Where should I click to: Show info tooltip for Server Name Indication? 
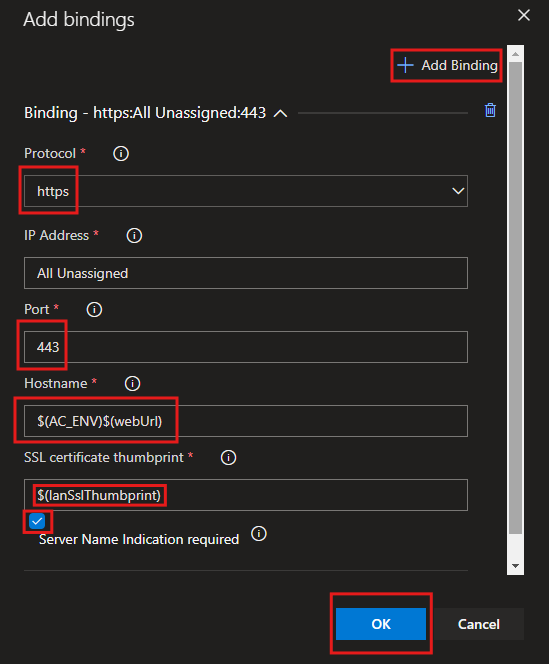[259, 534]
